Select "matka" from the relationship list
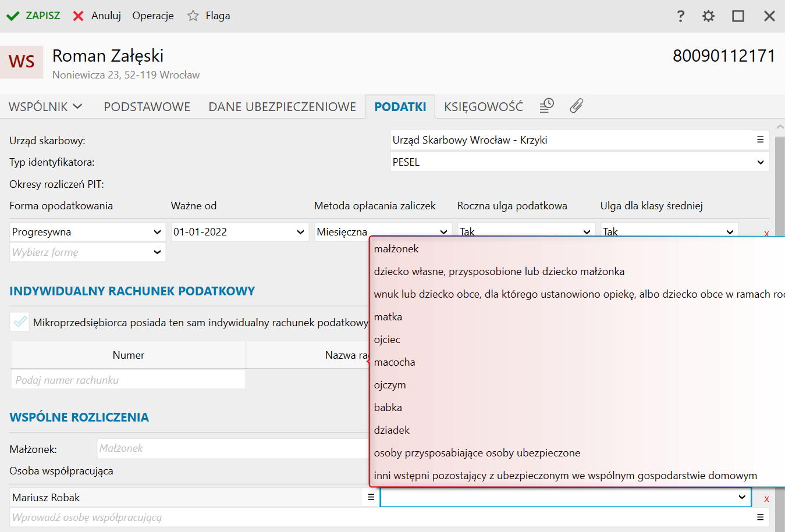The height and width of the screenshot is (532, 785). [x=388, y=317]
